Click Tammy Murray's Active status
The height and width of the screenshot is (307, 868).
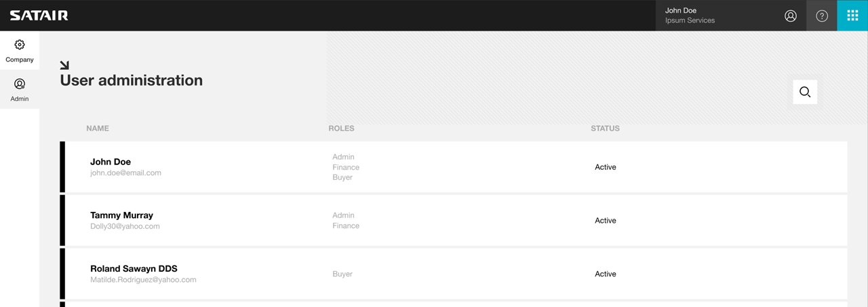pyautogui.click(x=606, y=221)
